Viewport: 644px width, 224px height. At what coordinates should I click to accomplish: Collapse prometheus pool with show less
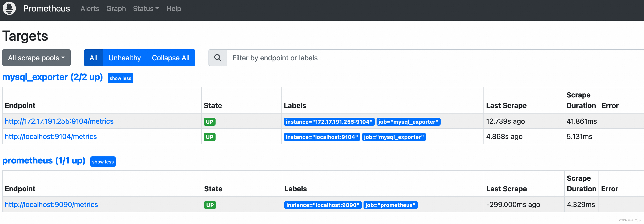click(103, 162)
